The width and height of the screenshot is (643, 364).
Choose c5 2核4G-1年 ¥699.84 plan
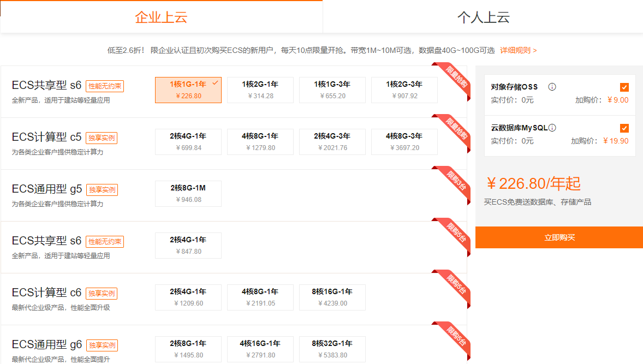(x=188, y=142)
